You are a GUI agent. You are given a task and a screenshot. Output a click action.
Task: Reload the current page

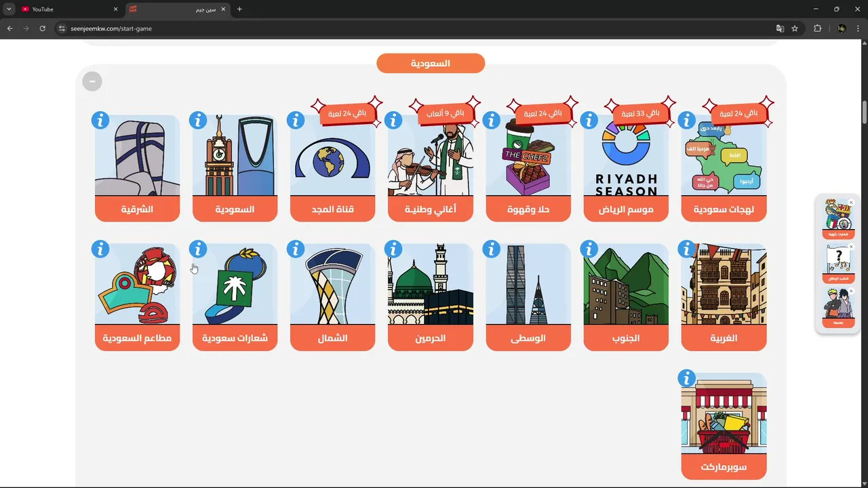42,28
